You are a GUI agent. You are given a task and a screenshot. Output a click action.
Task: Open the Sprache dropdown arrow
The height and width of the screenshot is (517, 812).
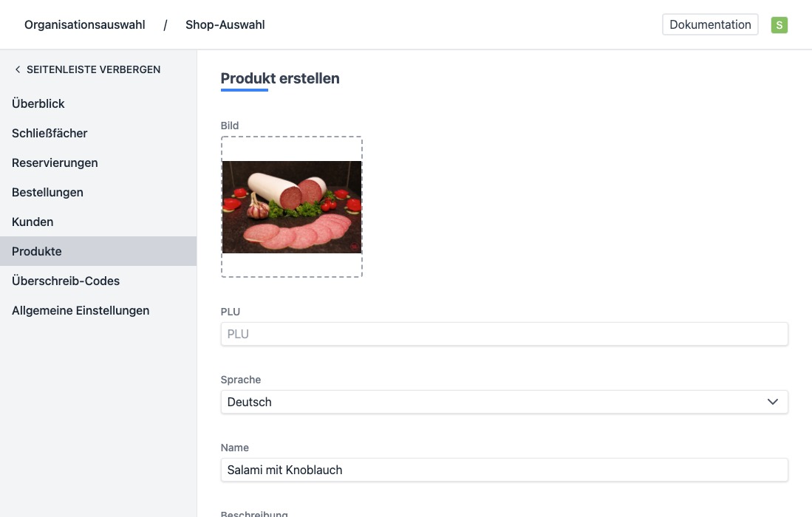pos(772,402)
